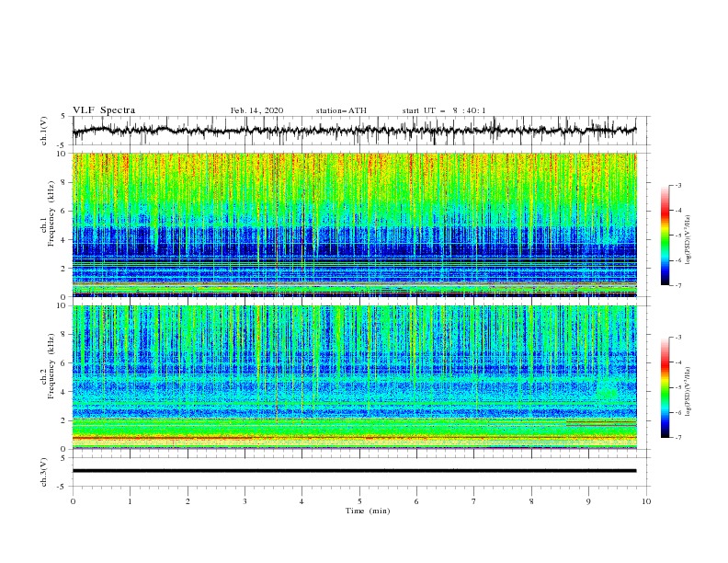728x563 pixels.
Task: Click the ch.2 "Frequency (kHz)" axis label
Action: coord(51,366)
